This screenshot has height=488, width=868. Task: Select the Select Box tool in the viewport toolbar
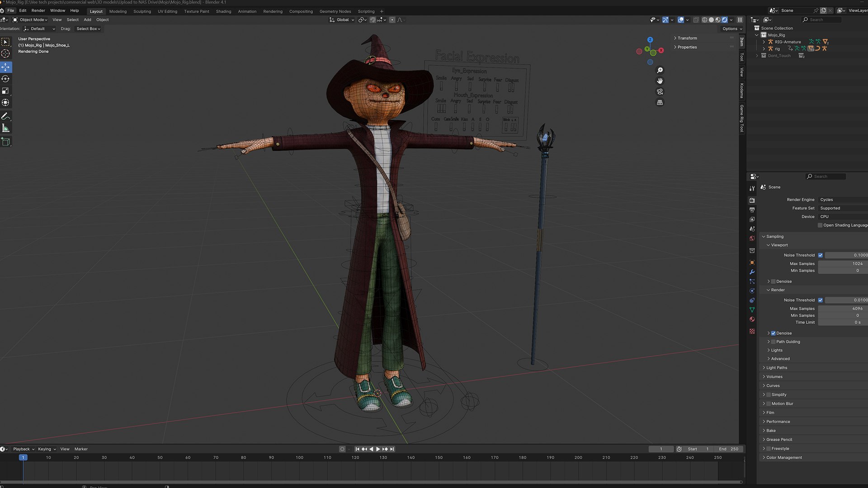click(6, 42)
